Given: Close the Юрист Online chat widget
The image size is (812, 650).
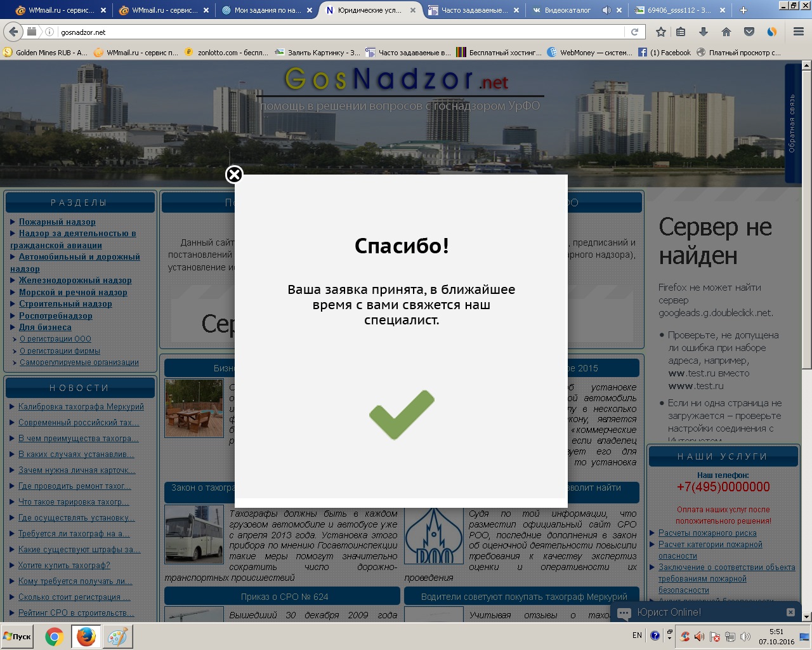Looking at the screenshot, I should [790, 612].
